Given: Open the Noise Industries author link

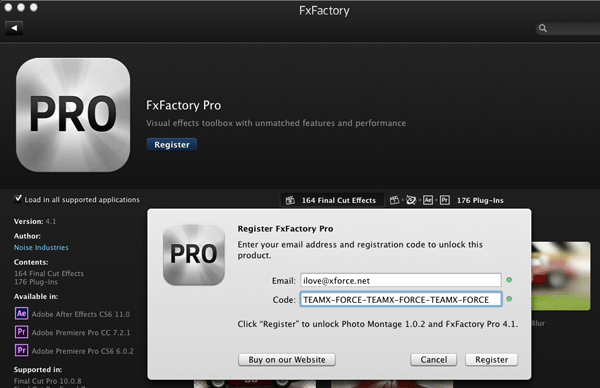Looking at the screenshot, I should click(41, 248).
